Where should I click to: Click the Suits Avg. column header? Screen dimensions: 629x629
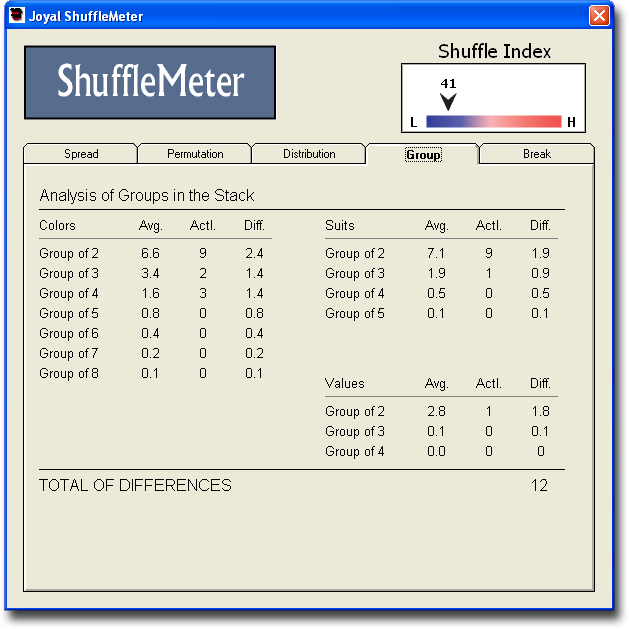436,226
